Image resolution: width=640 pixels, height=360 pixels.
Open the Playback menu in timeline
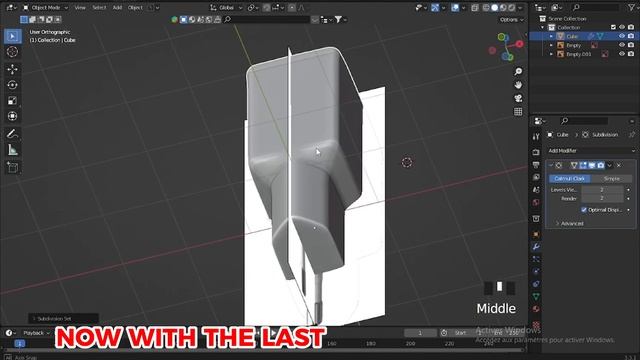[36, 333]
